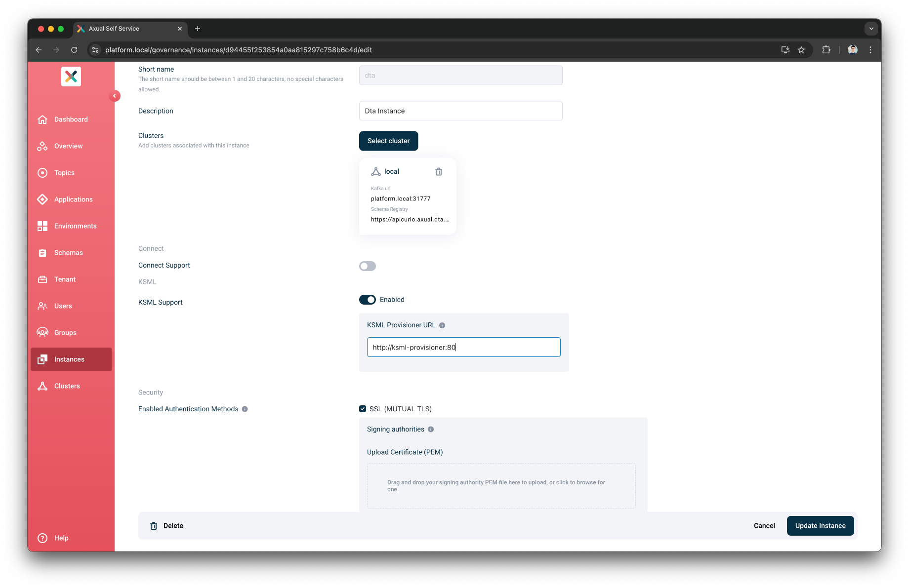The image size is (909, 588).
Task: Uncheck the SSL (MUTUAL TLS) checkbox
Action: click(363, 409)
